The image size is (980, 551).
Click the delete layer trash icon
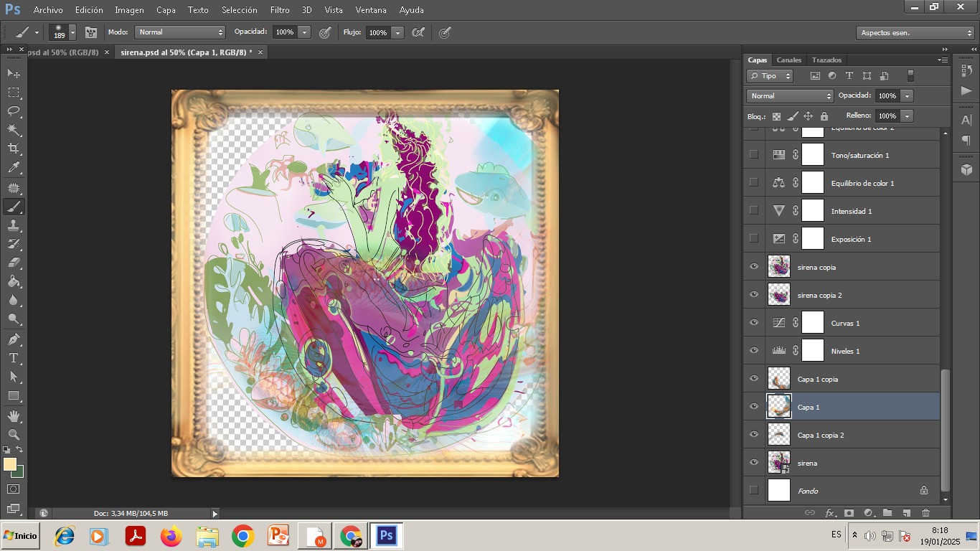(925, 513)
